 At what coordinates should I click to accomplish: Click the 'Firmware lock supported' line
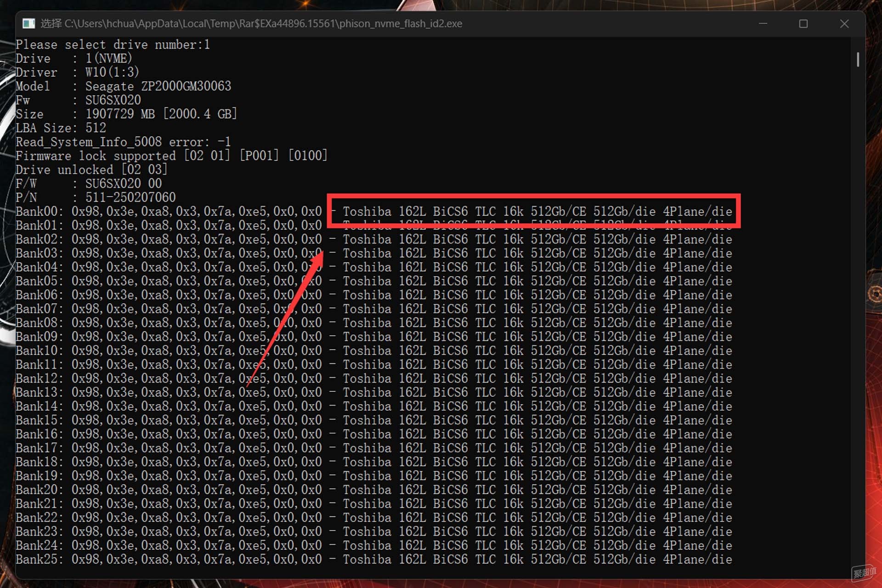pyautogui.click(x=171, y=156)
